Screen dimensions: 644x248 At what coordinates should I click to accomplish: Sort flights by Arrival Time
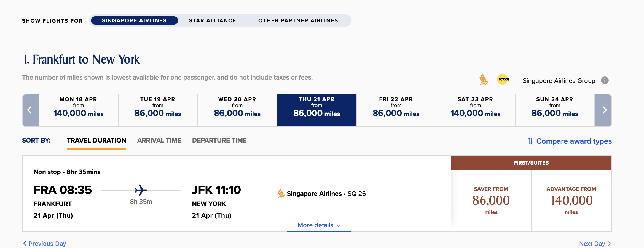(159, 140)
